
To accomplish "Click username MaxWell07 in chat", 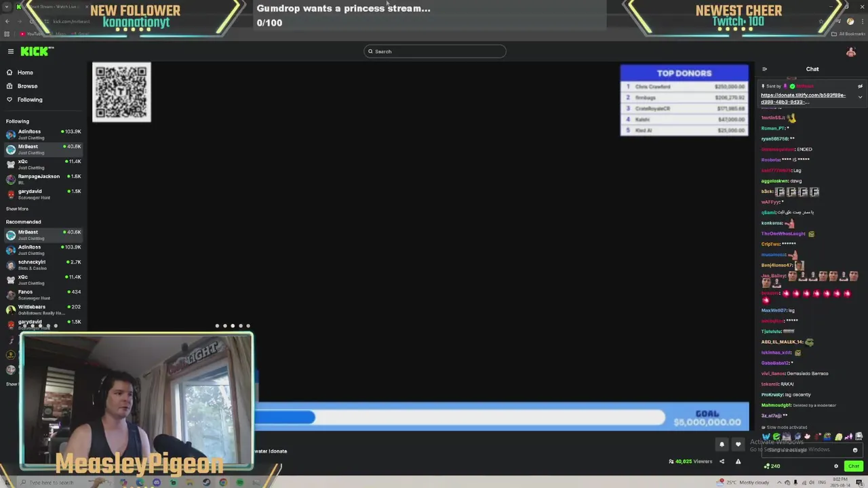I will coord(774,310).
